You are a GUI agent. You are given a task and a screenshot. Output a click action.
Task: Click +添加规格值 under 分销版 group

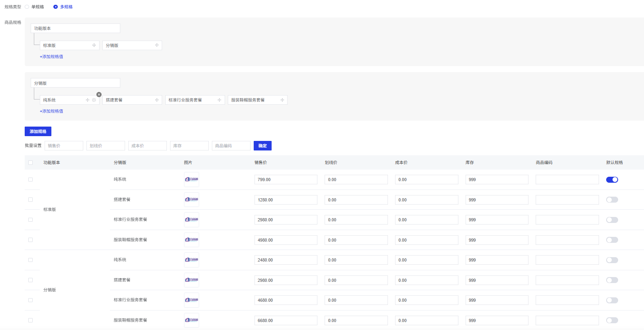(51, 111)
